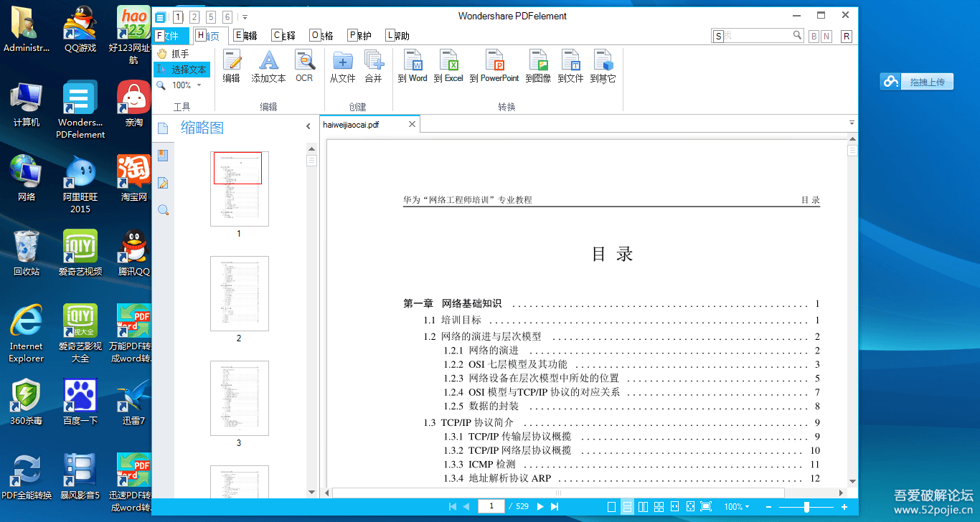Click the 编辑 edit tool with pencil icon

pyautogui.click(x=231, y=67)
